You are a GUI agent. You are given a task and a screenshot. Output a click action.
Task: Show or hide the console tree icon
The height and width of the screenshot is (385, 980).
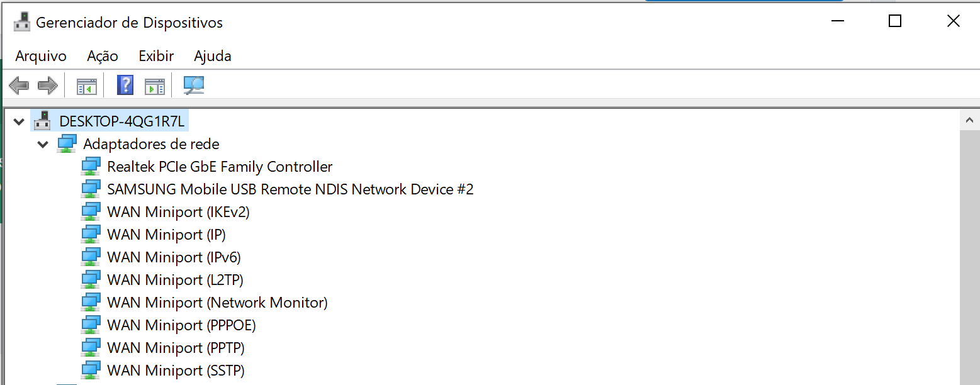point(87,86)
